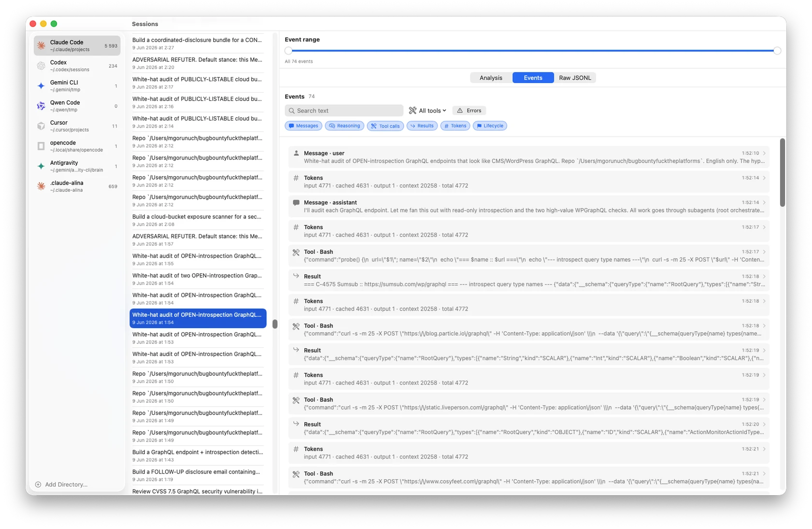
Task: Click the magnifier icon in search field
Action: 291,111
